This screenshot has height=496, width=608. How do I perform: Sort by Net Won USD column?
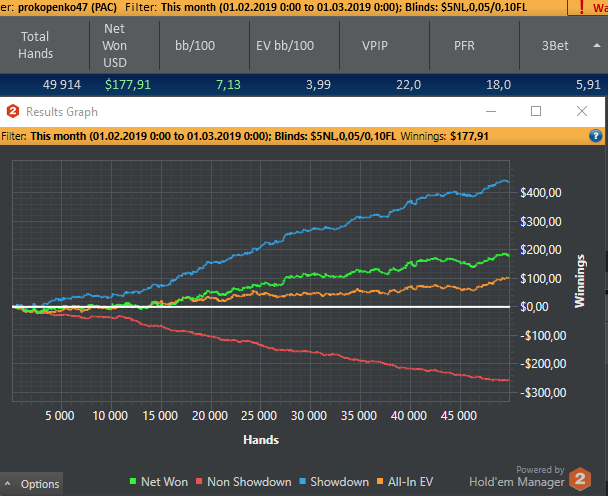[x=115, y=45]
